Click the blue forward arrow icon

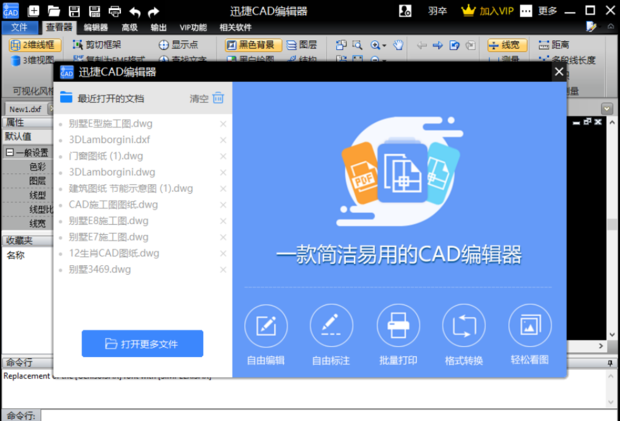click(437, 45)
